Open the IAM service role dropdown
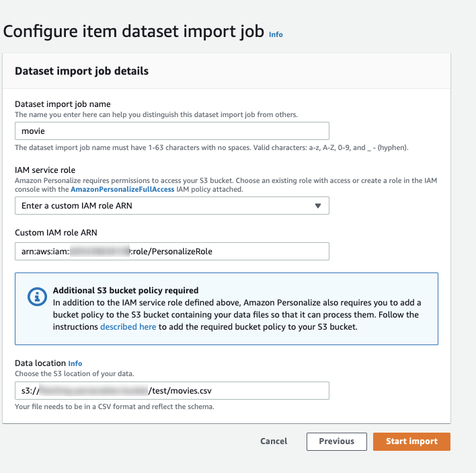The image size is (476, 473). pyautogui.click(x=171, y=206)
